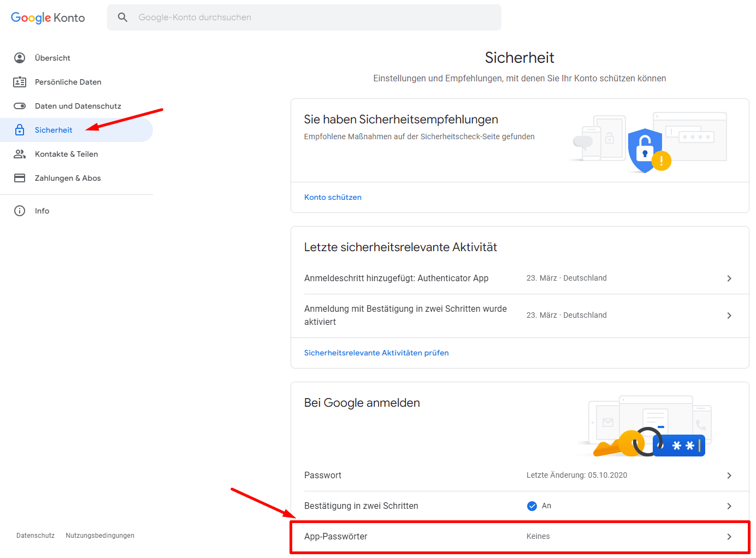Click the blue checkmark next to An
756x558 pixels.
pyautogui.click(x=531, y=506)
